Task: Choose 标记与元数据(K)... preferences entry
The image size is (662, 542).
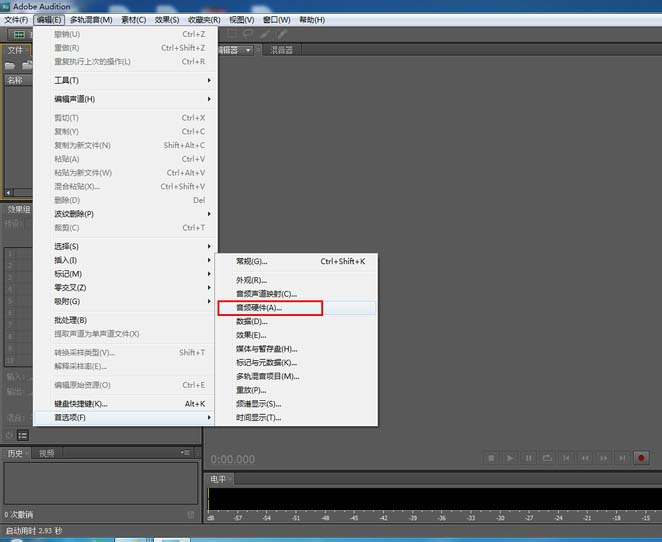Action: tap(296, 363)
